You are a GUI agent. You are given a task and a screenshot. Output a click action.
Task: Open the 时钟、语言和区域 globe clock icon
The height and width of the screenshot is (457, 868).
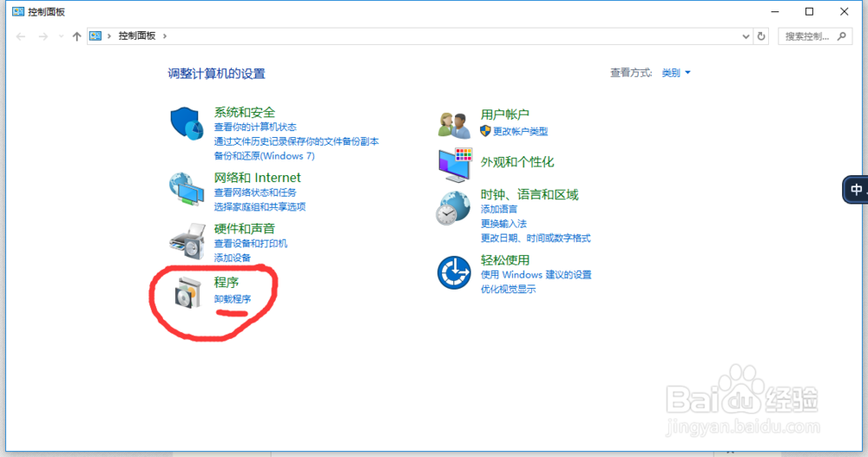pyautogui.click(x=453, y=208)
